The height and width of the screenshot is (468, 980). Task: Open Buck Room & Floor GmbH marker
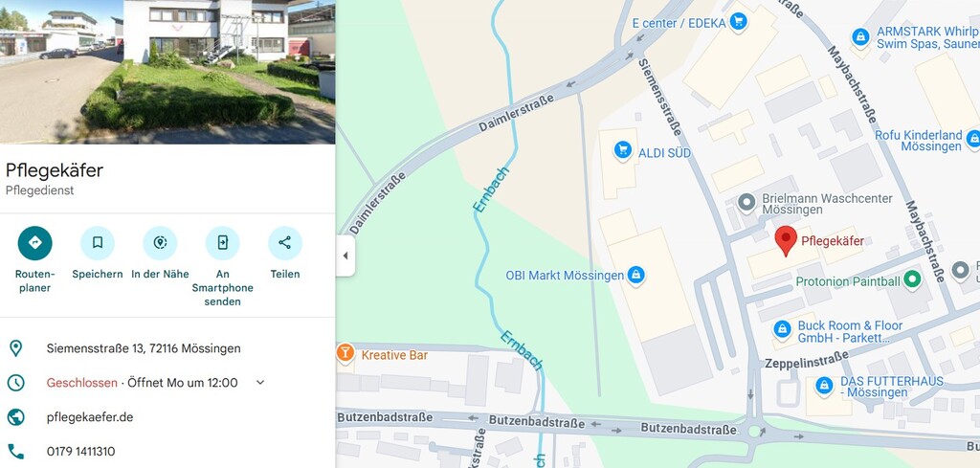(782, 328)
